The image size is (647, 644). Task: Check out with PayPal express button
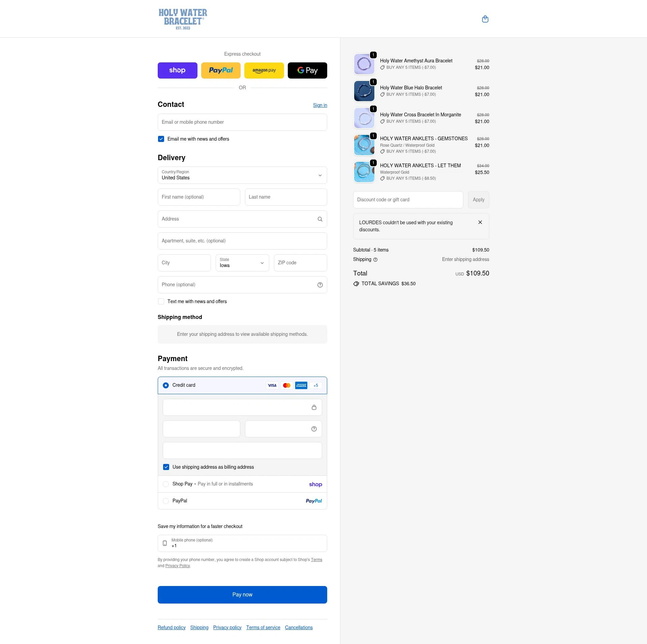click(221, 70)
